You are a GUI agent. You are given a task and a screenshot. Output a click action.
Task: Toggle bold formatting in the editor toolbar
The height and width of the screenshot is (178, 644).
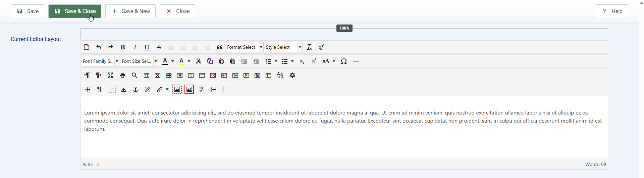123,47
